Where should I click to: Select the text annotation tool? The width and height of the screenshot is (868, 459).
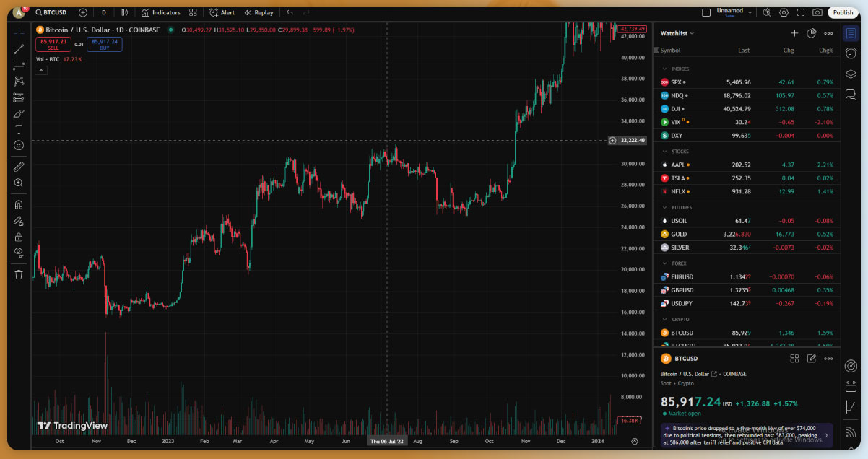(x=19, y=129)
